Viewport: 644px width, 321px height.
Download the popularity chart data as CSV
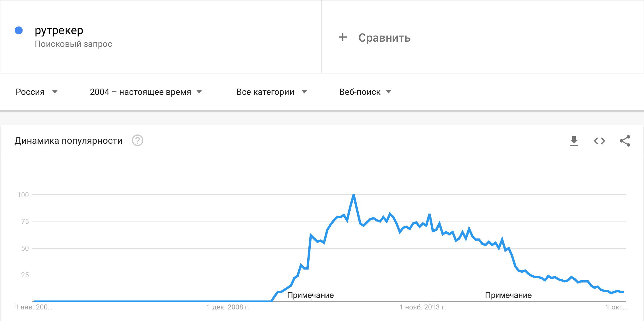point(574,141)
